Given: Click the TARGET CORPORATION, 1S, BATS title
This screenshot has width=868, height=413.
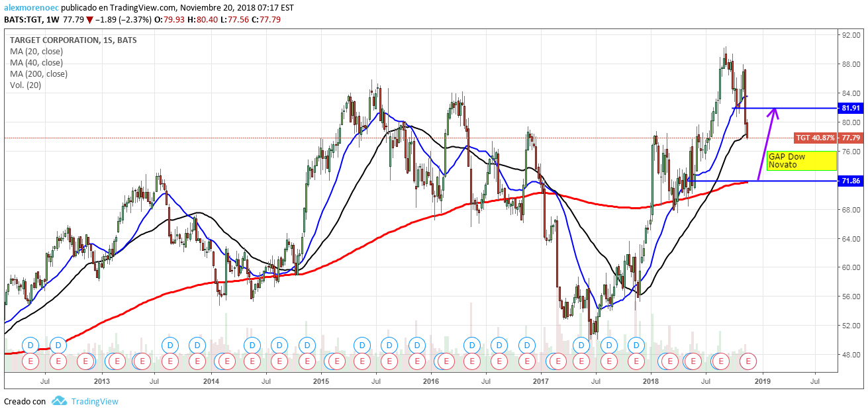Looking at the screenshot, I should click(73, 40).
